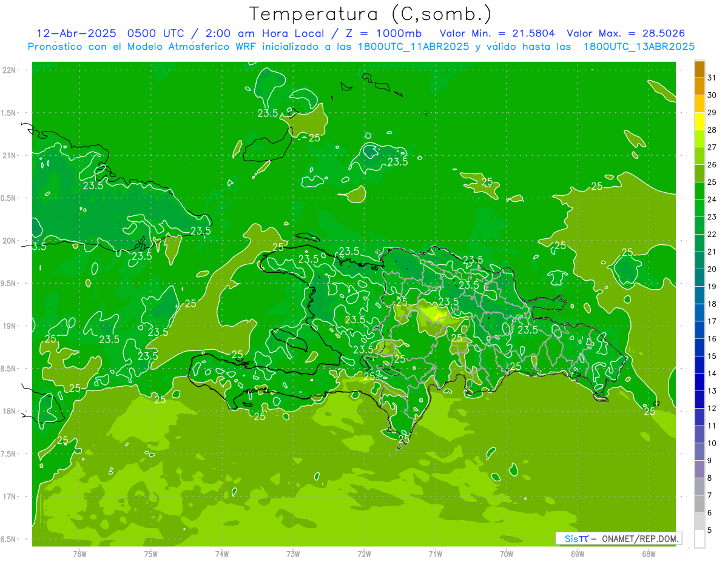Viewport: 728px width, 562px height.
Task: Click the '76W' longitude axis label
Action: (x=79, y=554)
